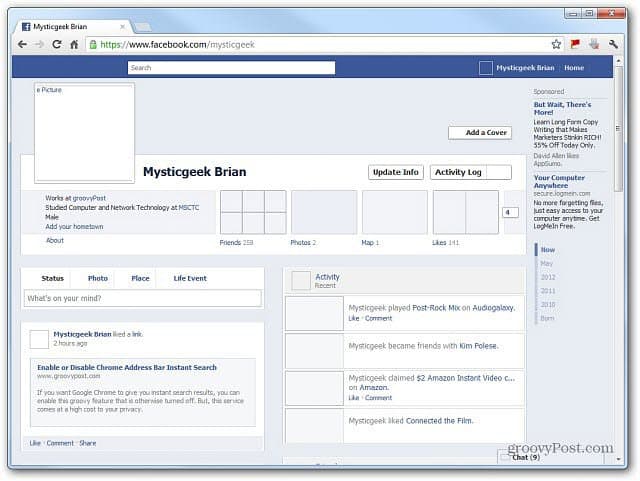The width and height of the screenshot is (640, 481).
Task: Click the What's on your mind box
Action: [143, 298]
